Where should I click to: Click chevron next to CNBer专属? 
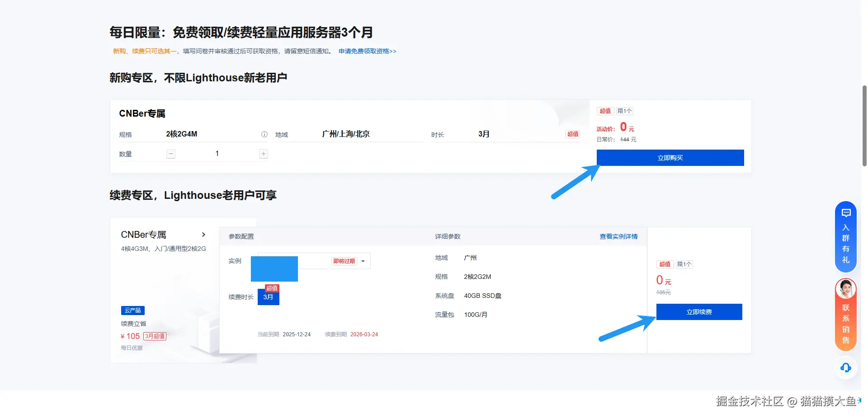pos(203,235)
